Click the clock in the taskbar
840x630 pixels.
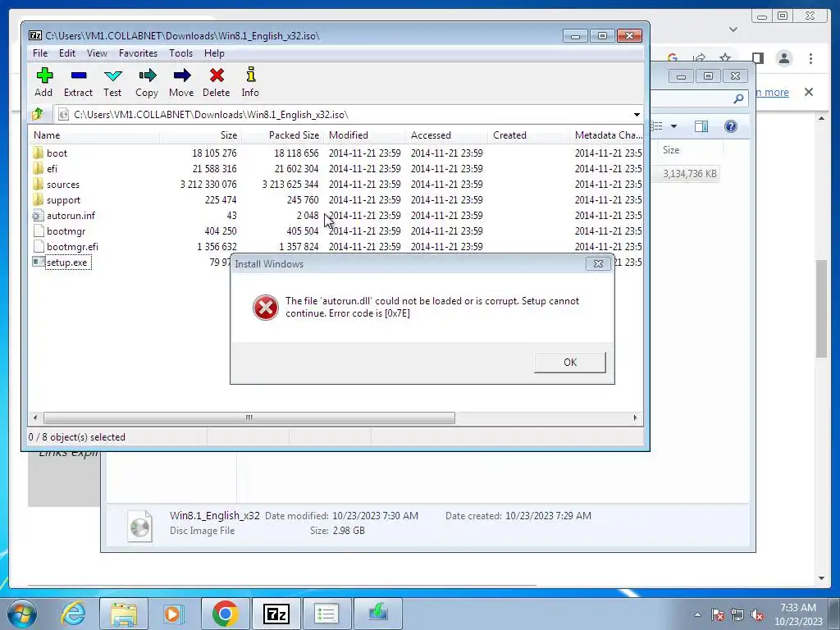point(797,614)
